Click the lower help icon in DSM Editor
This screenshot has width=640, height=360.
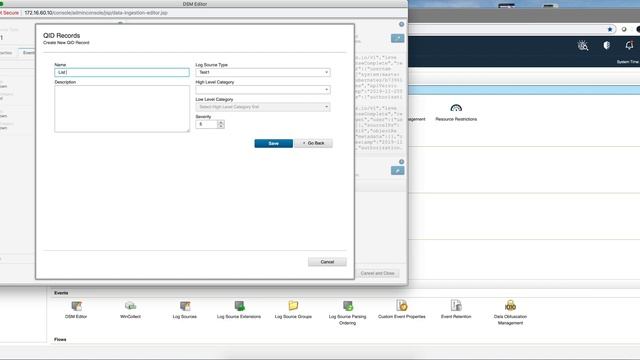402,162
